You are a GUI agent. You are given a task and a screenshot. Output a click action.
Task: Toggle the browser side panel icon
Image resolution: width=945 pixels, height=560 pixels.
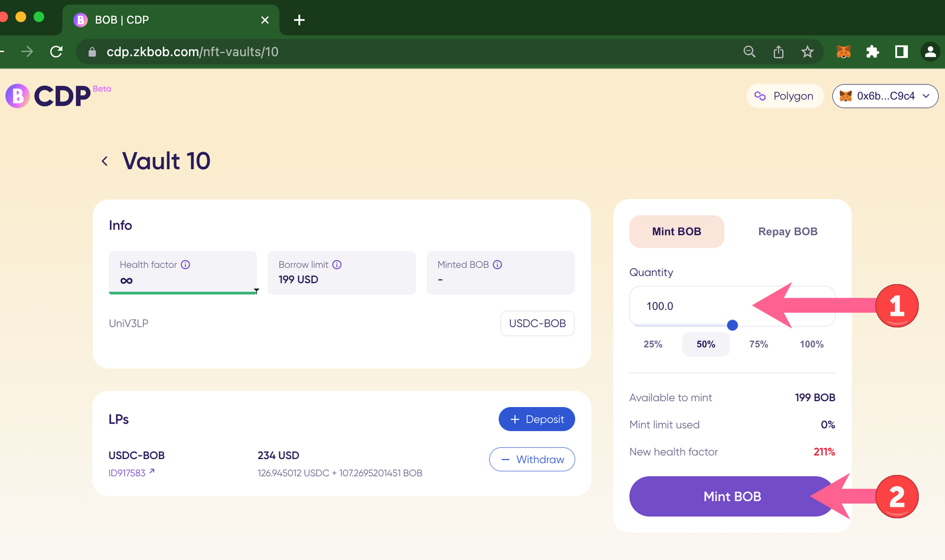pos(901,52)
